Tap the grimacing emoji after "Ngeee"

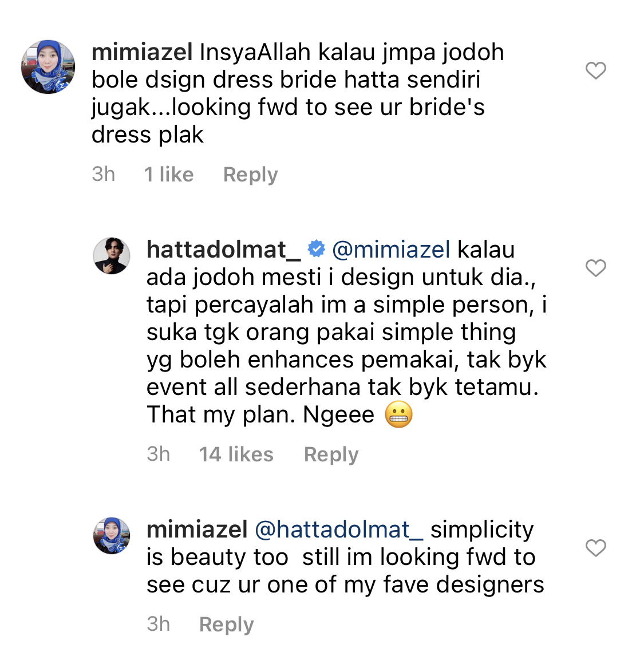[398, 415]
